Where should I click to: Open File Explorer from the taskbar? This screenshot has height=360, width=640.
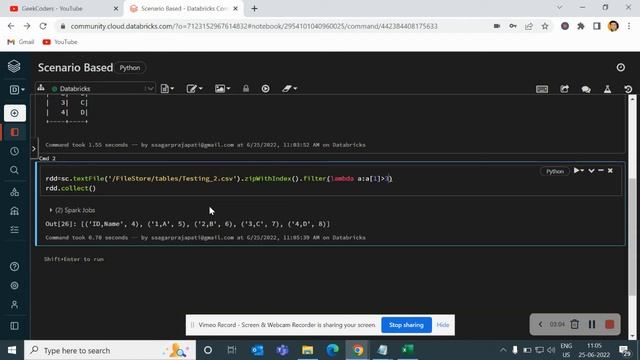tap(307, 350)
